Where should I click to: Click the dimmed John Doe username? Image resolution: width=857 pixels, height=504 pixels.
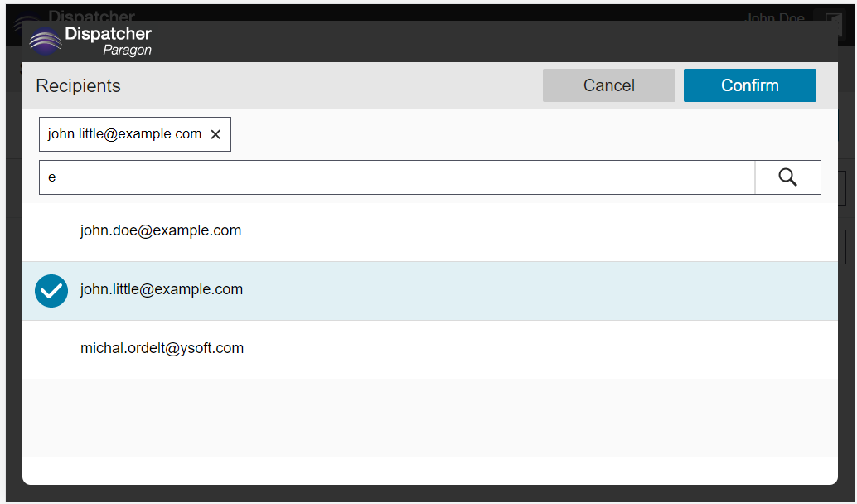tap(774, 17)
